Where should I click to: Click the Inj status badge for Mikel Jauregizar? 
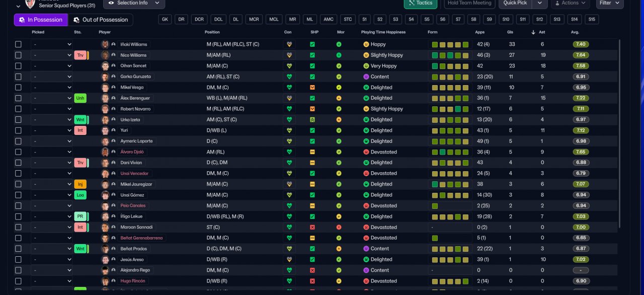(x=80, y=184)
